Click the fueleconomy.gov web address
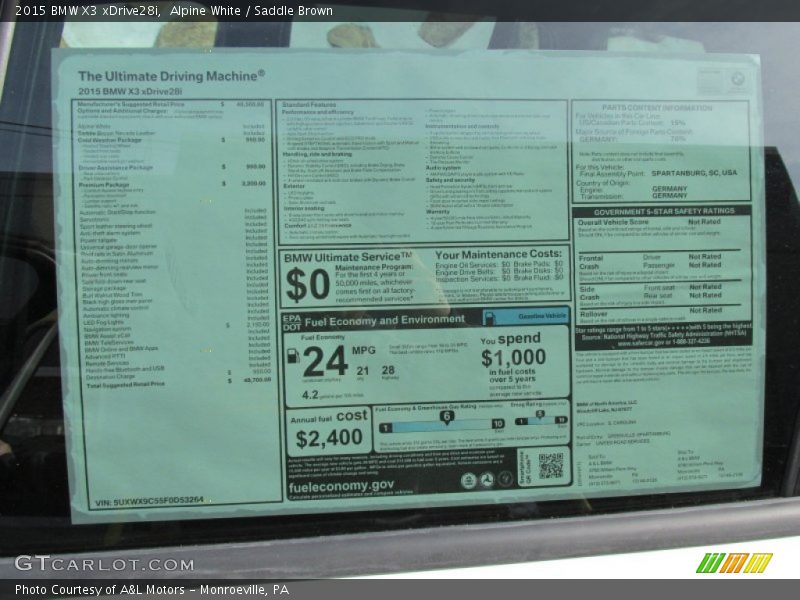 pos(341,485)
